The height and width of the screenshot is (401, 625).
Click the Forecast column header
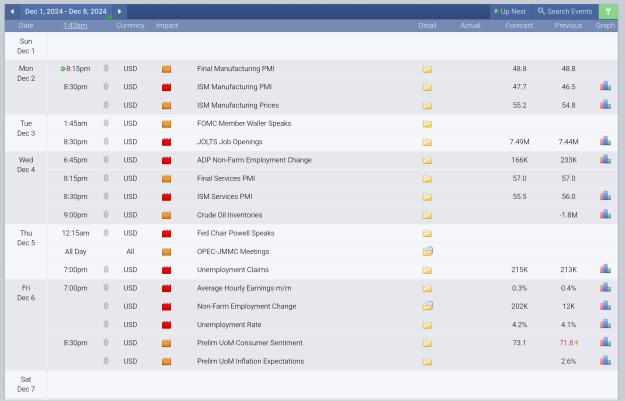tap(519, 26)
